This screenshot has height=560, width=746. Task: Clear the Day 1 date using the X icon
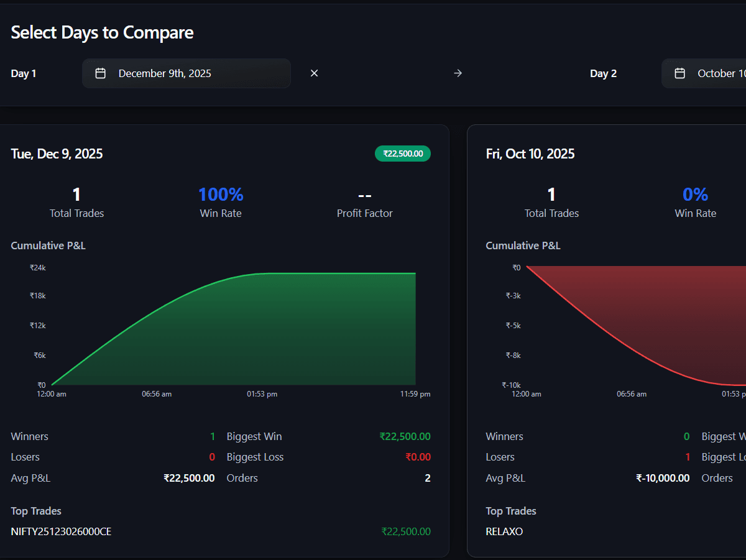click(x=314, y=73)
